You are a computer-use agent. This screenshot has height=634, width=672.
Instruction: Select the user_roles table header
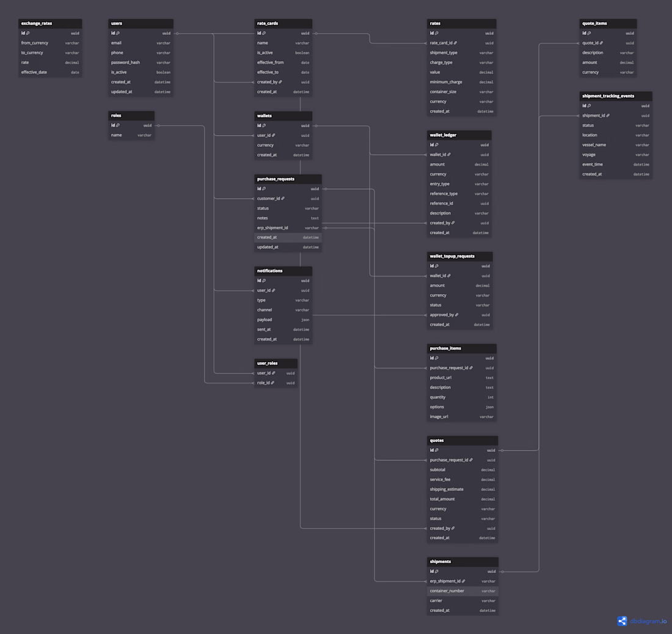[x=276, y=363]
